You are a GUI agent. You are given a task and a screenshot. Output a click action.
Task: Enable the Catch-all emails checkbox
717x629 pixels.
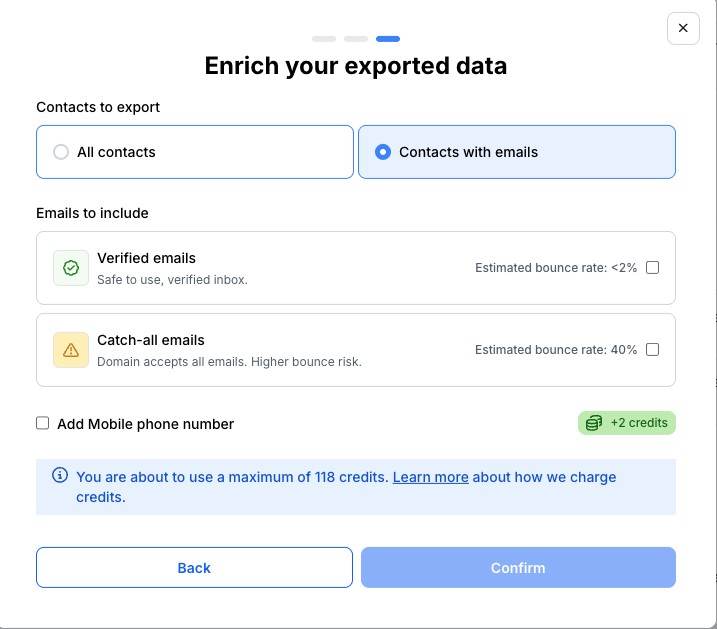653,350
